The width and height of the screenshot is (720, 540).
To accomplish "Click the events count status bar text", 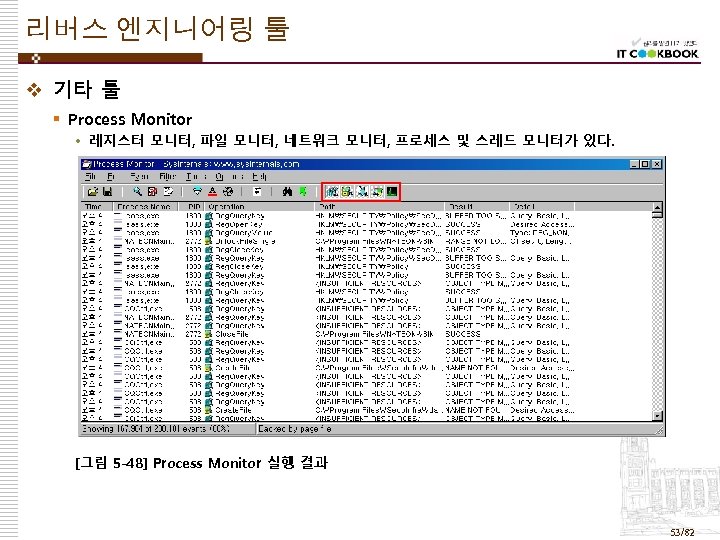I will pos(156,429).
